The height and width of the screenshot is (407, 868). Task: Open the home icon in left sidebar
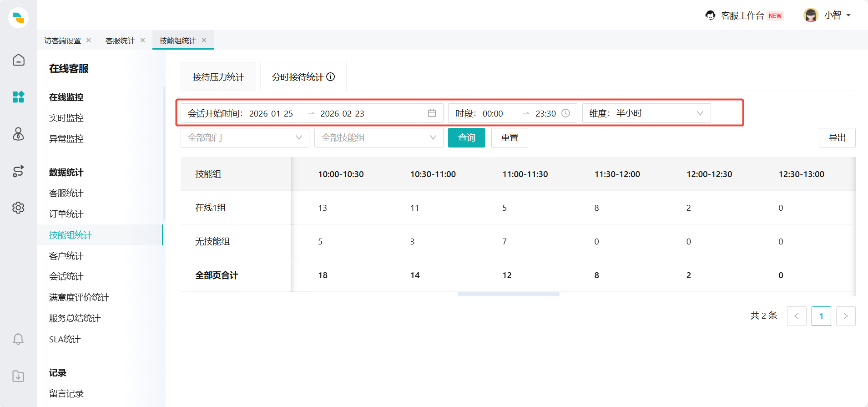click(18, 60)
